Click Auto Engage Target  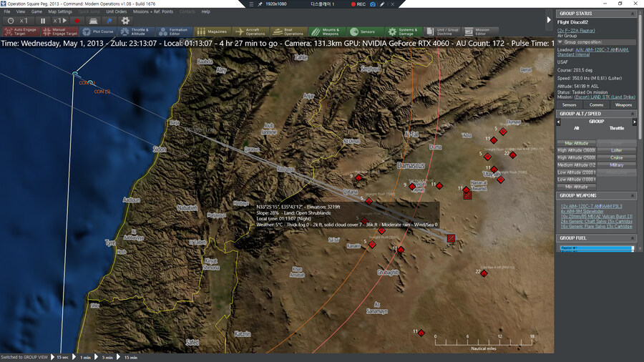coord(21,31)
